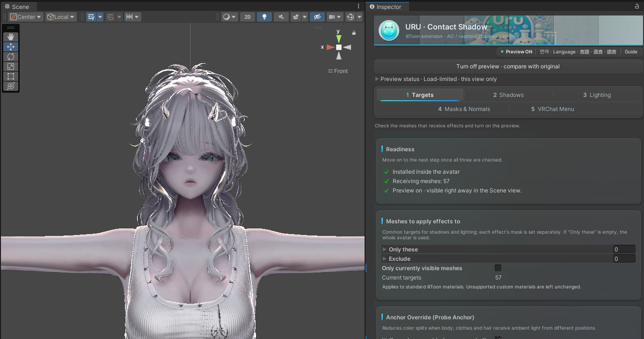Click the grey bottom axis cone on gizmo

coord(338,56)
